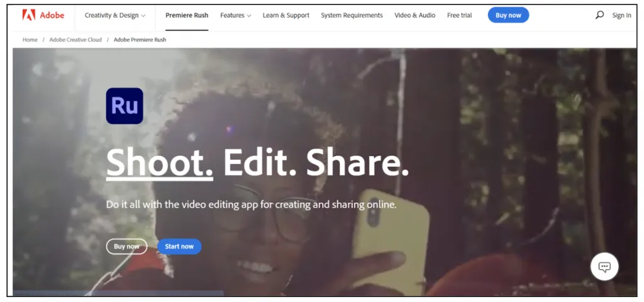
Task: Open the Learn & Support menu item
Action: coord(286,15)
